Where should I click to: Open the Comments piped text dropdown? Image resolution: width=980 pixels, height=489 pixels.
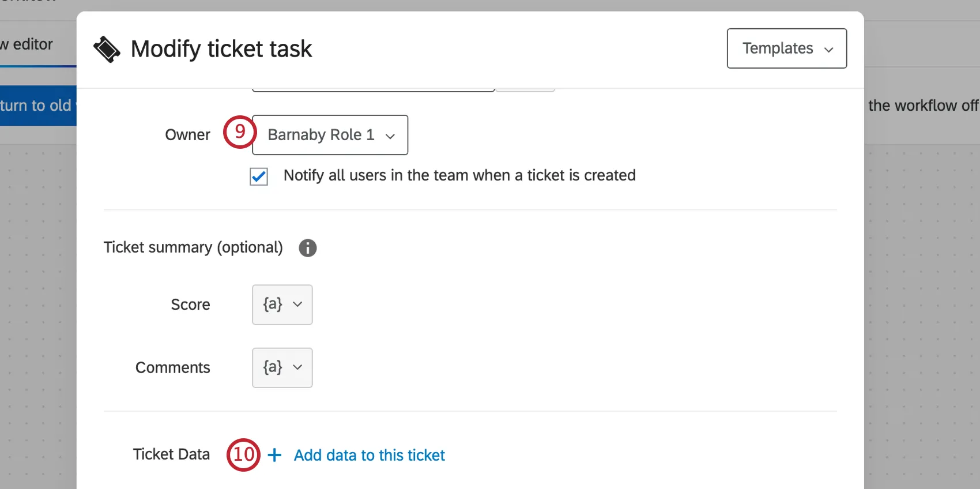pos(282,367)
